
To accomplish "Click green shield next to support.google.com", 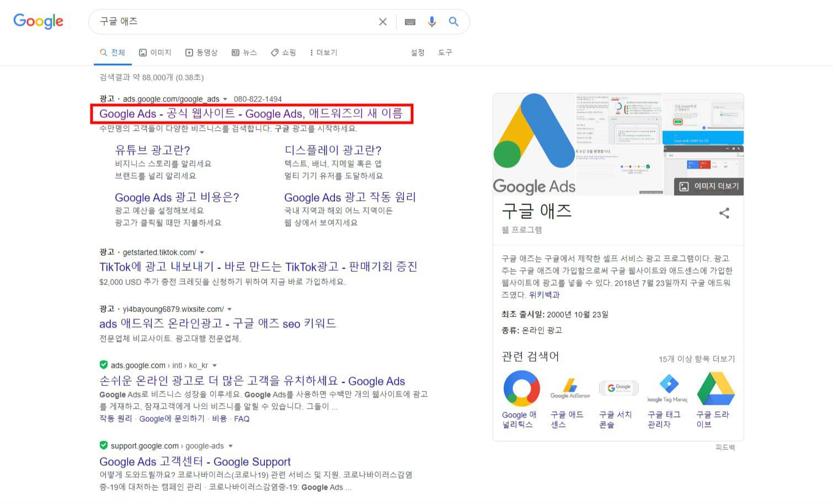I will (x=103, y=445).
